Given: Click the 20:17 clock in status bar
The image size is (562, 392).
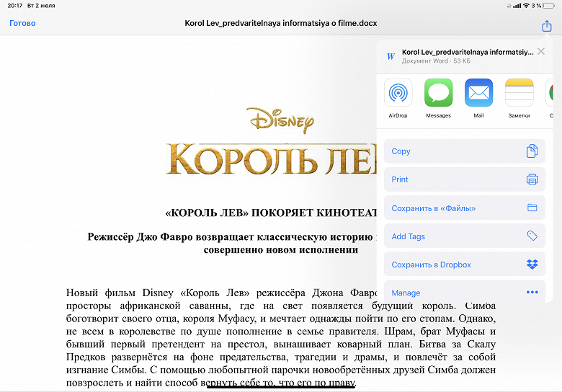Looking at the screenshot, I should (x=14, y=6).
